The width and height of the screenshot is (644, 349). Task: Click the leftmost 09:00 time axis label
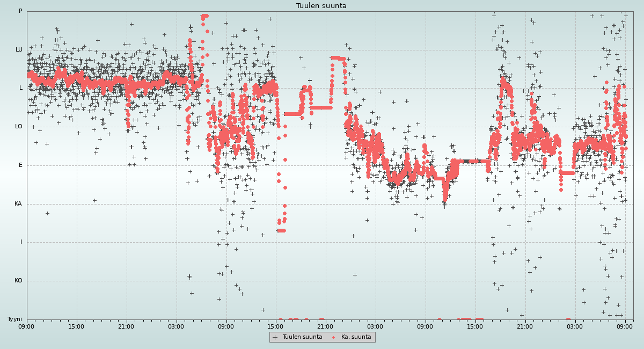click(x=27, y=326)
